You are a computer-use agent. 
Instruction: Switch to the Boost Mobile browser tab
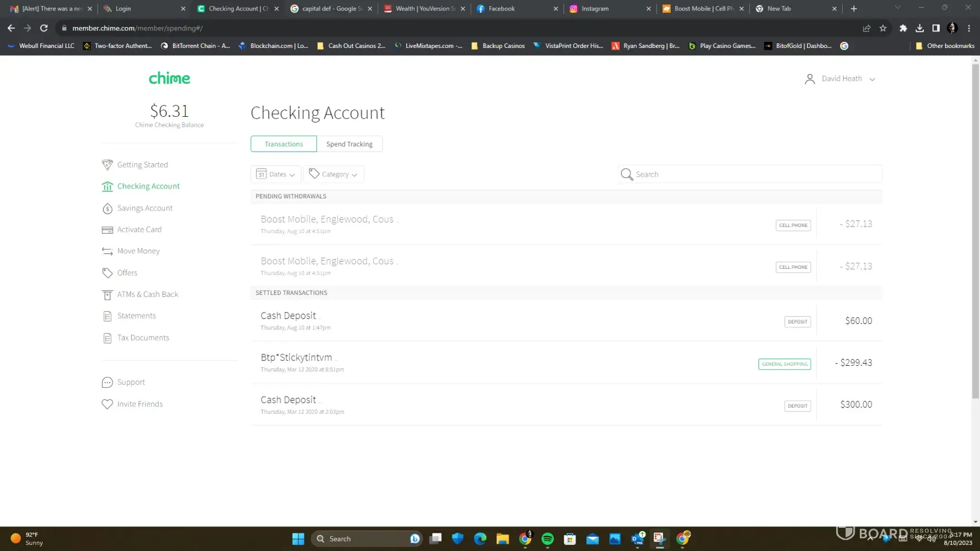pyautogui.click(x=702, y=9)
